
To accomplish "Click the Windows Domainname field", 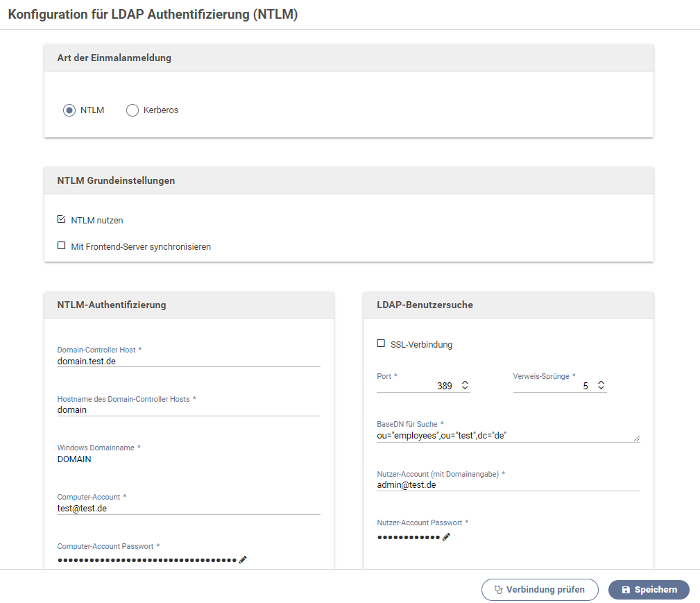I will tap(188, 459).
